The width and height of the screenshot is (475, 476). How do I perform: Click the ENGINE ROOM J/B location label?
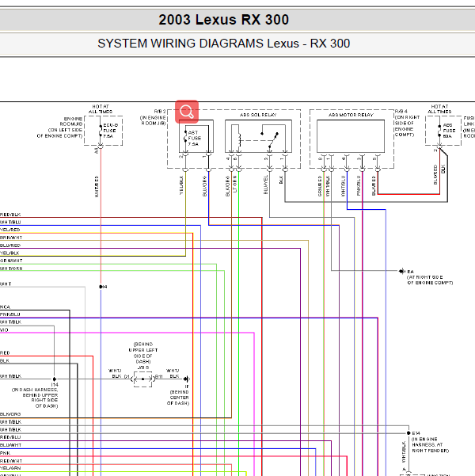[59, 128]
